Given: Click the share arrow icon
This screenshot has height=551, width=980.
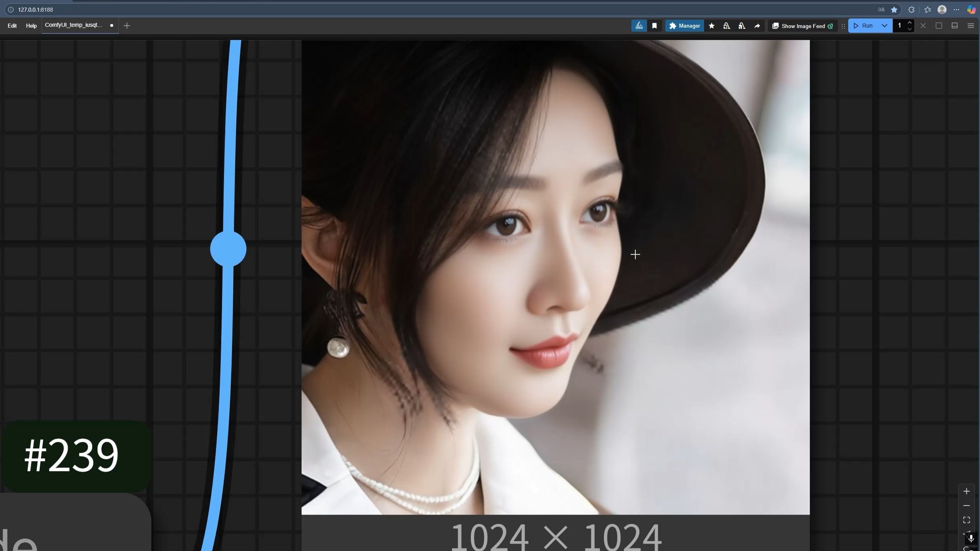Looking at the screenshot, I should (x=757, y=26).
